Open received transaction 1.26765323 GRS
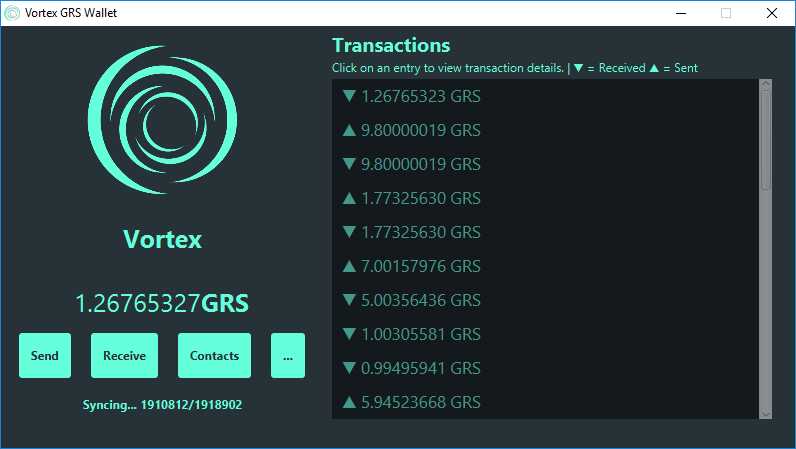The height and width of the screenshot is (449, 796). [x=545, y=96]
